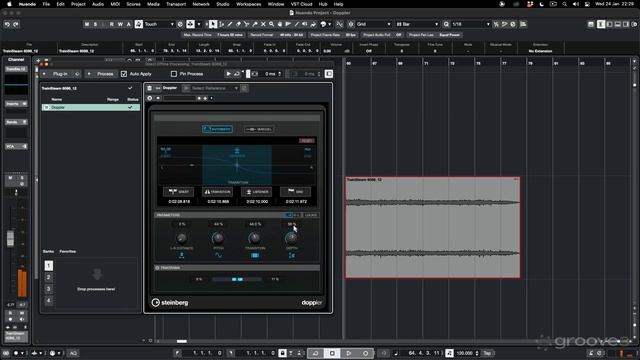This screenshot has width=640, height=360.
Task: Click the icon under the Transition knob
Action: [x=255, y=256]
